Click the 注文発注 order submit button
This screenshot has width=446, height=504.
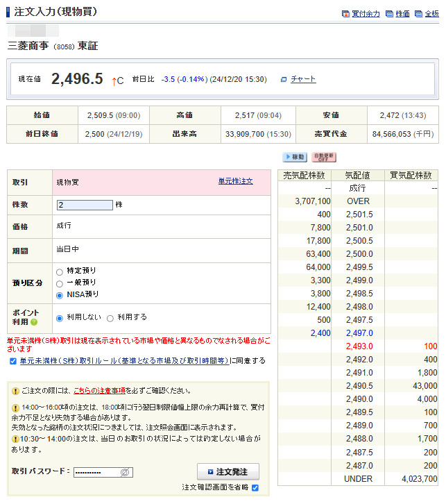(x=228, y=472)
